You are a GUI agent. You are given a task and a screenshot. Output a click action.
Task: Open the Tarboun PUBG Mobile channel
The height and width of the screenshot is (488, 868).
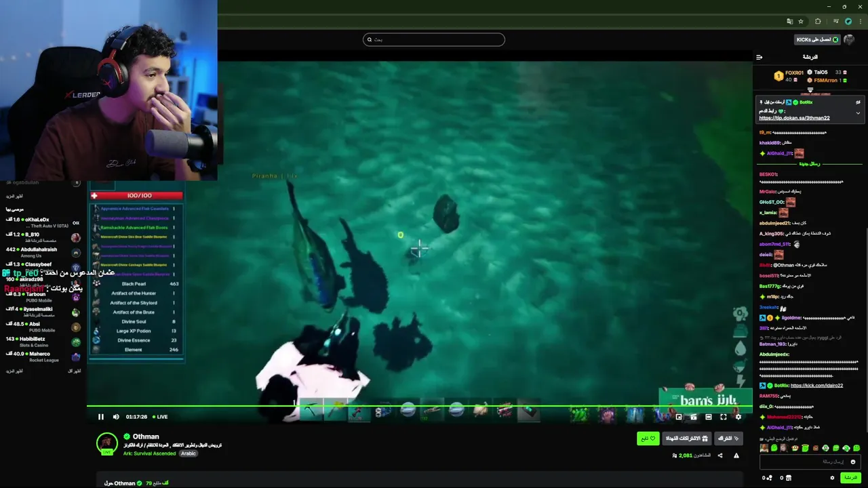pos(43,297)
